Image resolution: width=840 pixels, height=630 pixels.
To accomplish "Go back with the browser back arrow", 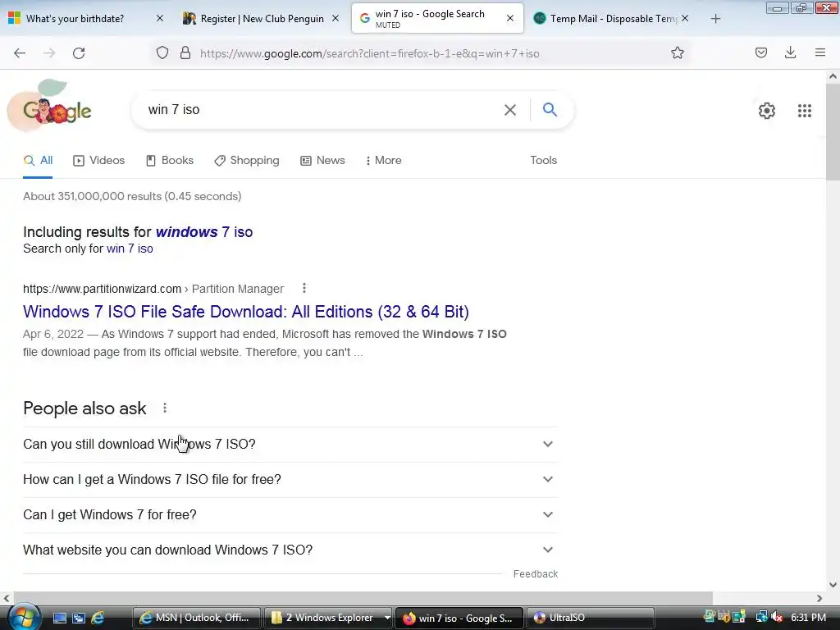I will [x=20, y=53].
